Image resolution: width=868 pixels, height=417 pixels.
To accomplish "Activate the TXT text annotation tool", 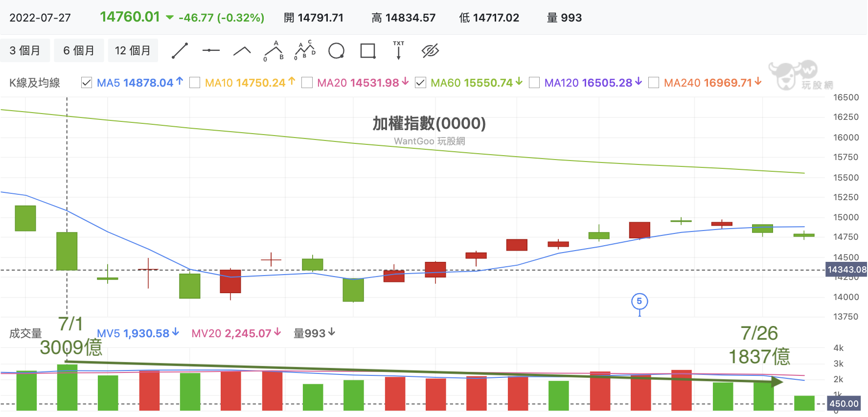I will pos(399,50).
